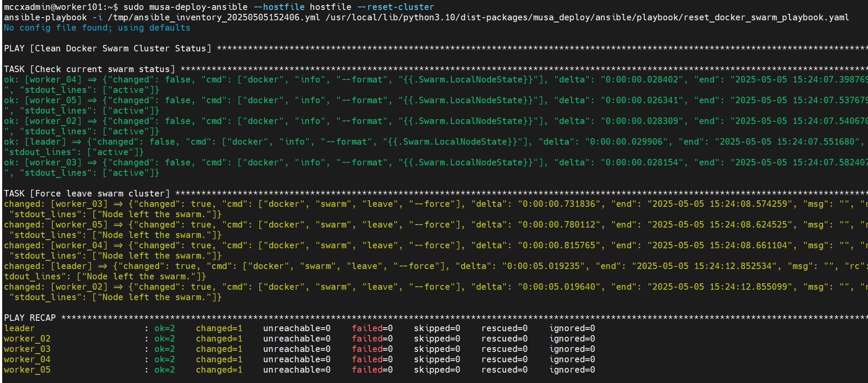Click 'ignored=0' in worker_02 recap row
This screenshot has width=868, height=383.
(572, 339)
